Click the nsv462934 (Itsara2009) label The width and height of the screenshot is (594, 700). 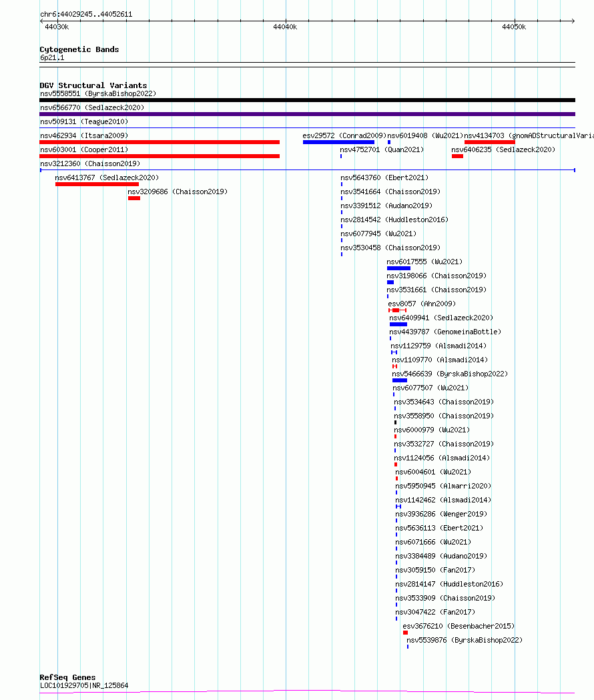(84, 135)
